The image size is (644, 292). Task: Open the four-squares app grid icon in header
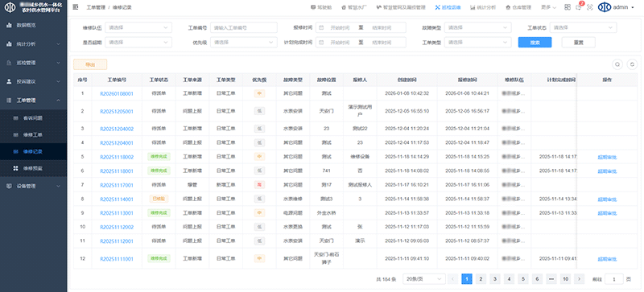point(568,7)
